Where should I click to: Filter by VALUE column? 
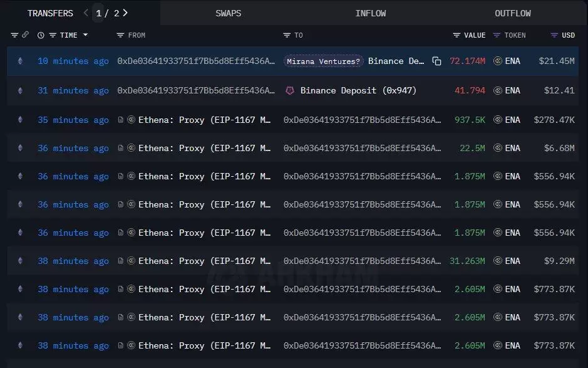coord(456,35)
